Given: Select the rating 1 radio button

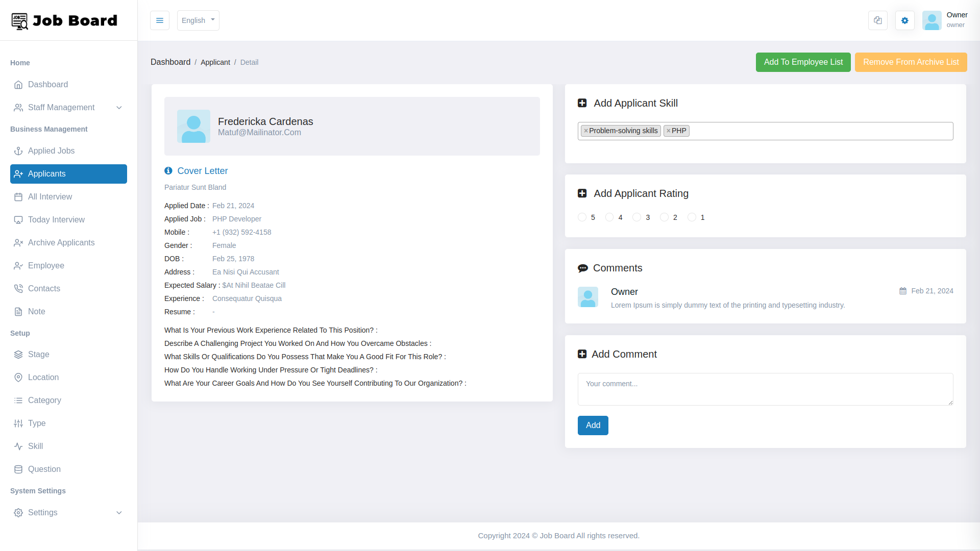Looking at the screenshot, I should pos(692,217).
